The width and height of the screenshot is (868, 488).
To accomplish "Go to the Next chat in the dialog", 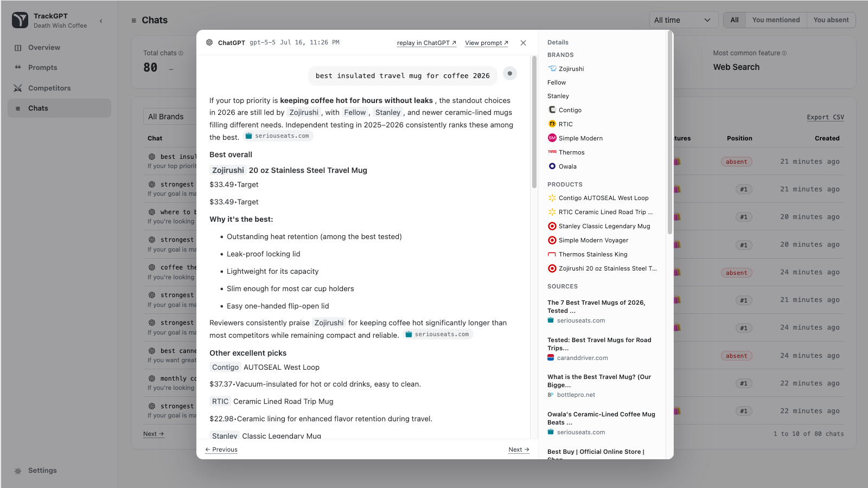I will coord(519,450).
